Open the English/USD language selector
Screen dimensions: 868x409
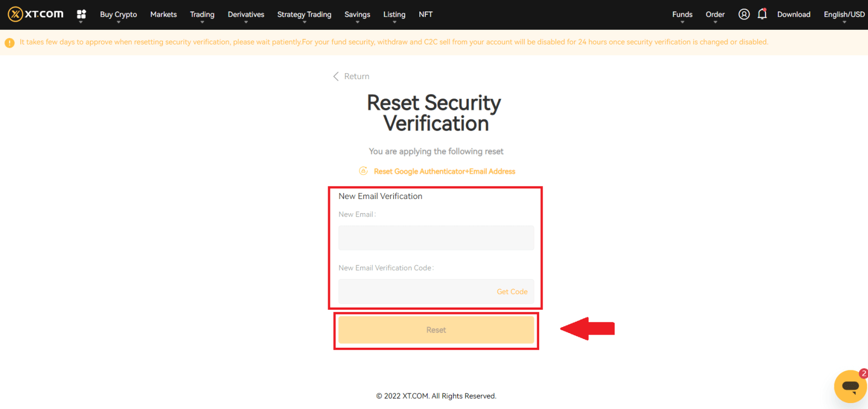coord(844,15)
